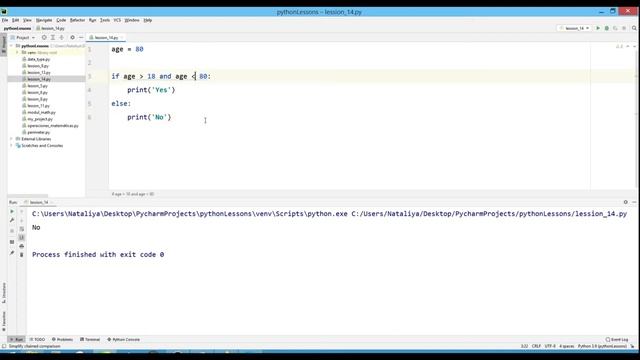This screenshot has height=360, width=640.
Task: Select operaciones_matematicas.py in project tree
Action: click(53, 126)
